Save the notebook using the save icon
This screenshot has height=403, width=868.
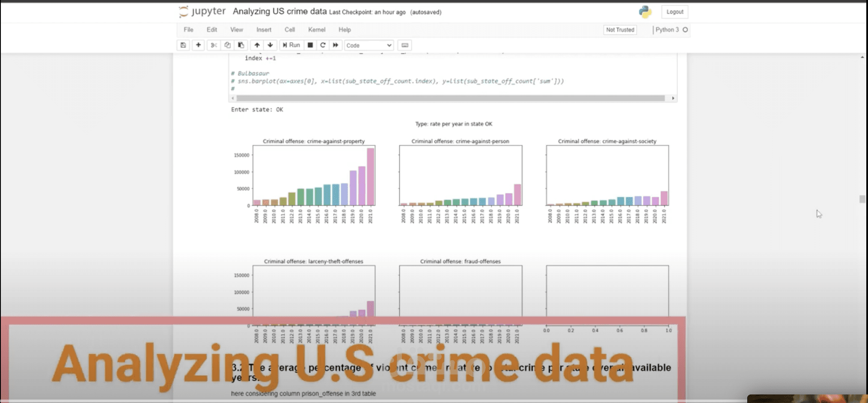point(183,45)
